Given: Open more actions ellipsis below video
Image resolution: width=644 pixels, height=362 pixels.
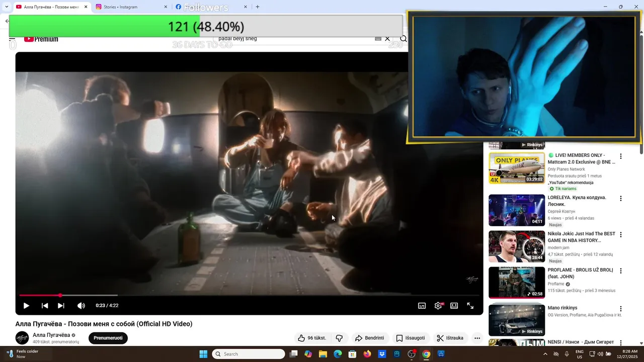Looking at the screenshot, I should tap(477, 338).
